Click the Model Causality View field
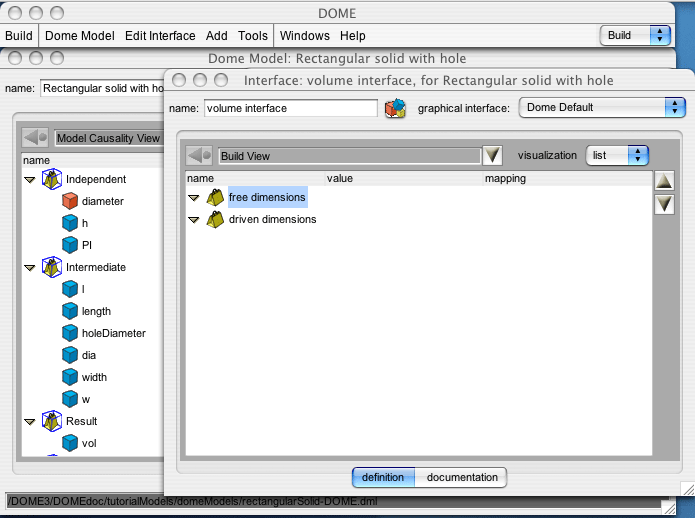Viewport: 695px width, 518px height. (x=109, y=138)
